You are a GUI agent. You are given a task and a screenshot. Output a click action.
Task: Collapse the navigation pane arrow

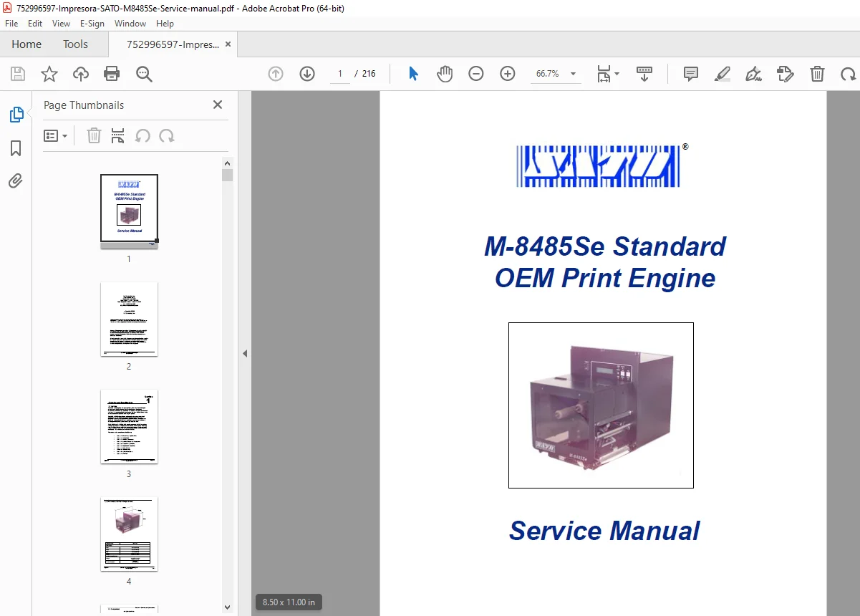pos(245,353)
